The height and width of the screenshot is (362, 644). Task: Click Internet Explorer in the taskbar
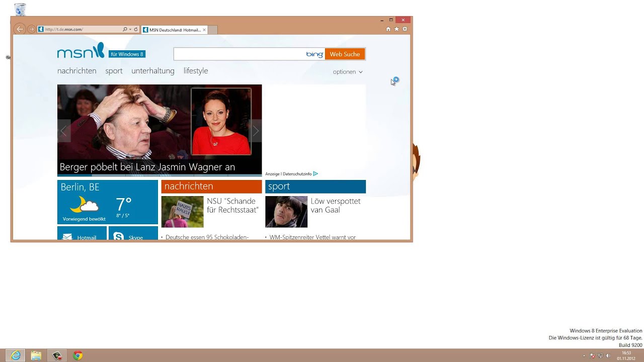click(16, 355)
